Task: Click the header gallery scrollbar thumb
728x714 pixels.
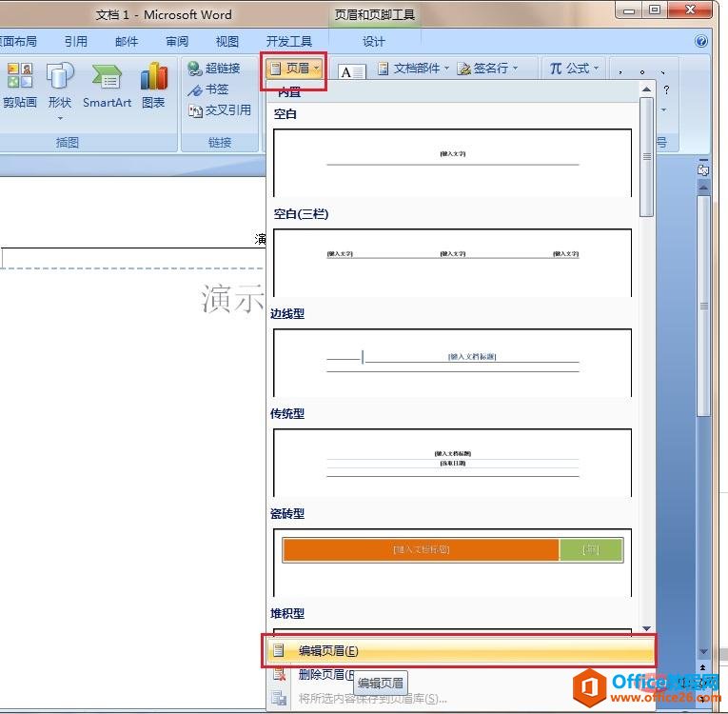Action: point(646,156)
